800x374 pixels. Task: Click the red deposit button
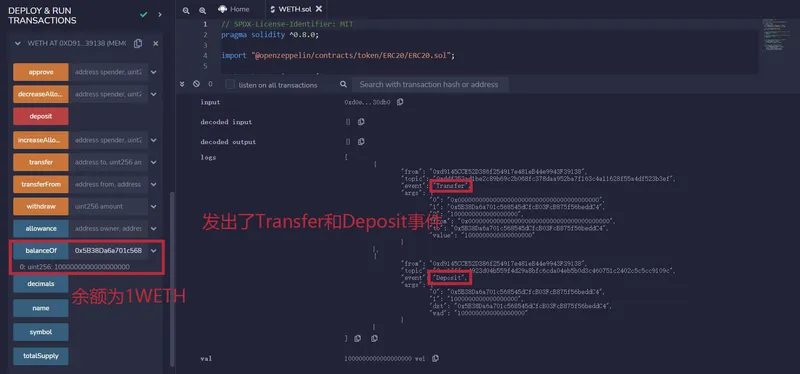(x=41, y=116)
